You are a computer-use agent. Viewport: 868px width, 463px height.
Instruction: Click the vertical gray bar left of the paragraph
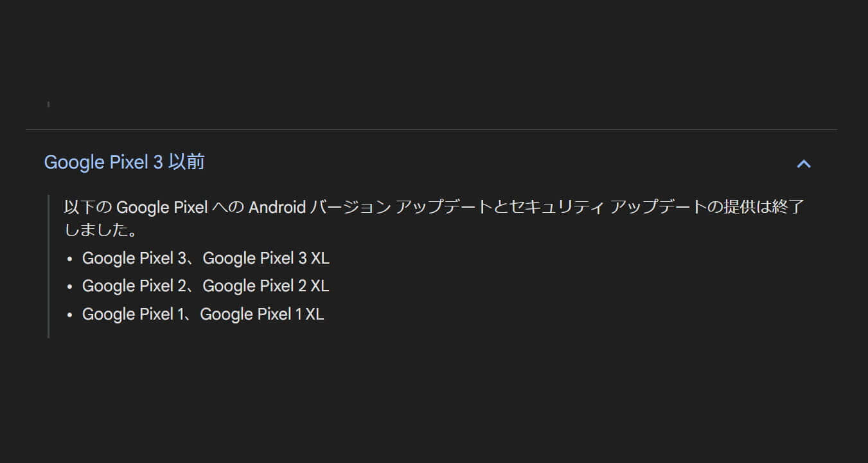point(49,264)
